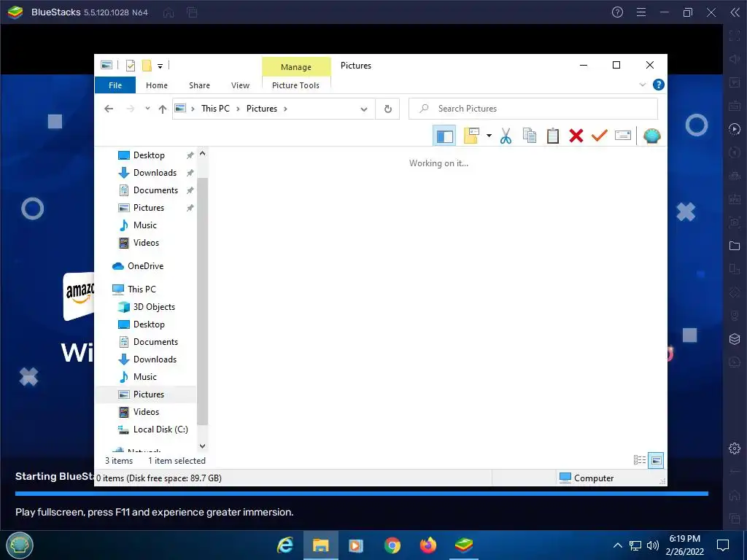Click This PC breadcrumb in address bar
Image resolution: width=747 pixels, height=560 pixels.
215,109
